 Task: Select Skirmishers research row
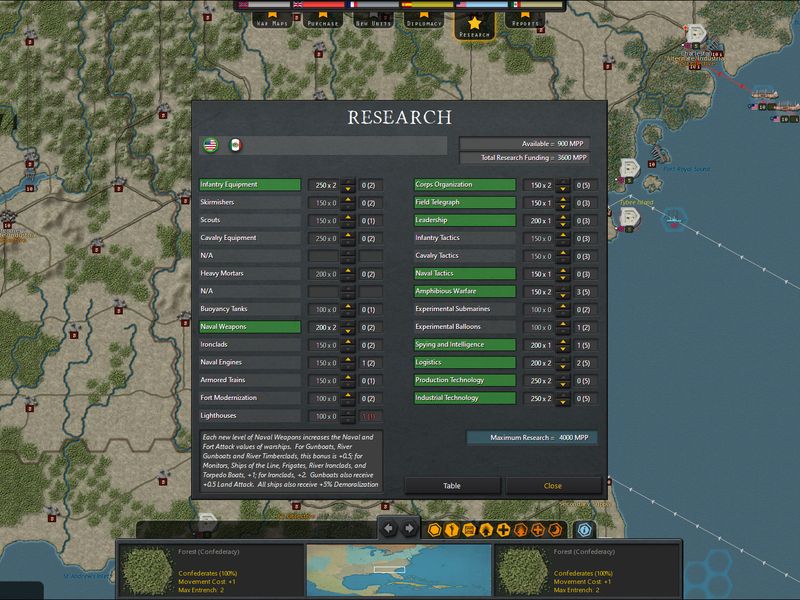click(250, 203)
